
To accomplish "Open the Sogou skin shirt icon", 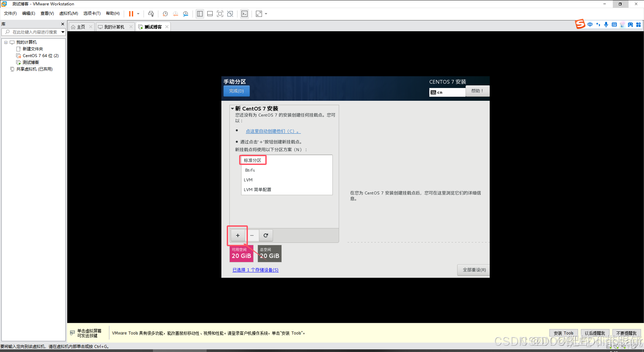I will (x=622, y=25).
